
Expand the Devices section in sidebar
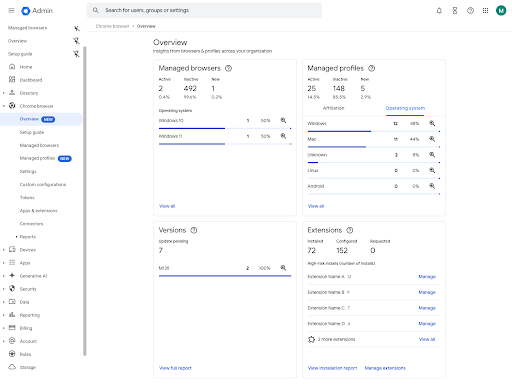pos(4,250)
